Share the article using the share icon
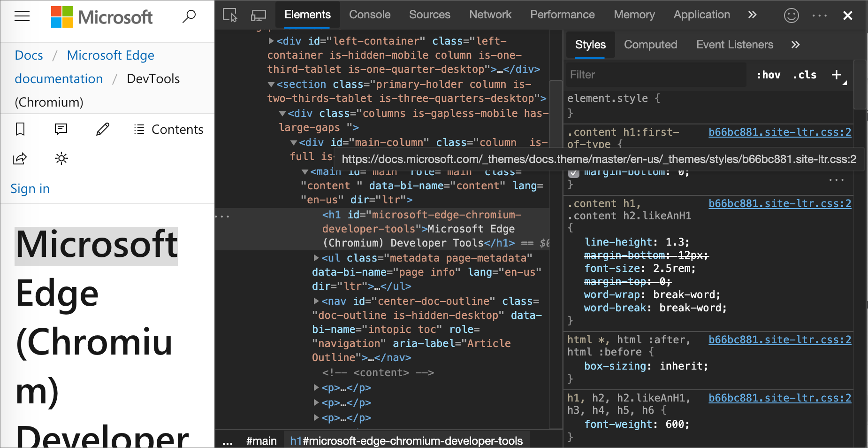868x448 pixels. [20, 158]
